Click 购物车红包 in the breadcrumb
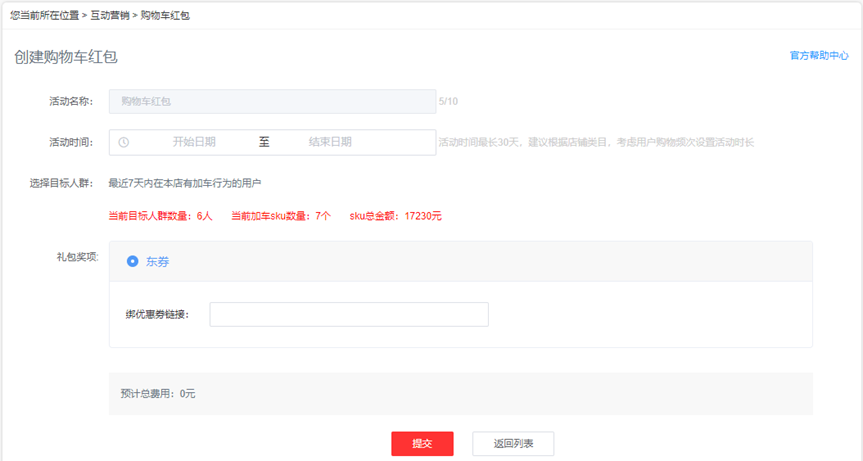Screen dimensions: 863x461 (165, 16)
